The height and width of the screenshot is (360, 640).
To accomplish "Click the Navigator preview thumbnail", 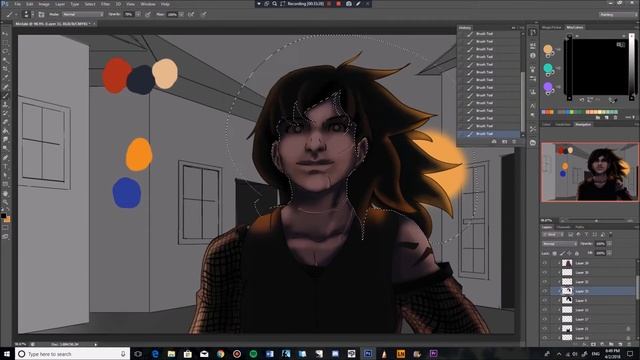I will point(590,172).
